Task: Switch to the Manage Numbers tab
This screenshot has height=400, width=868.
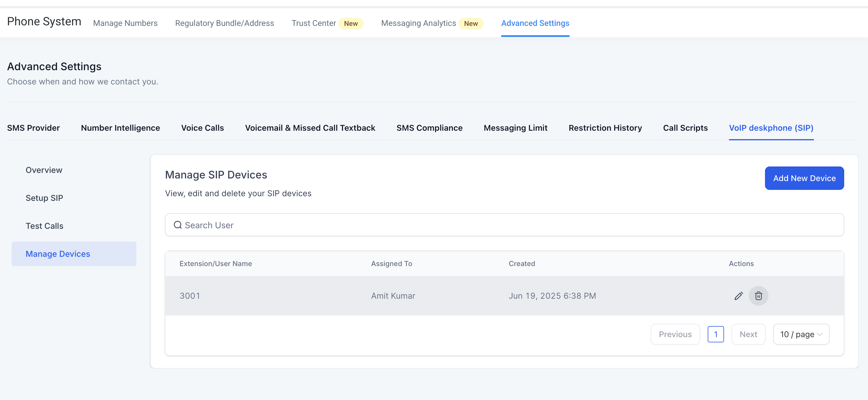Action: coord(125,23)
